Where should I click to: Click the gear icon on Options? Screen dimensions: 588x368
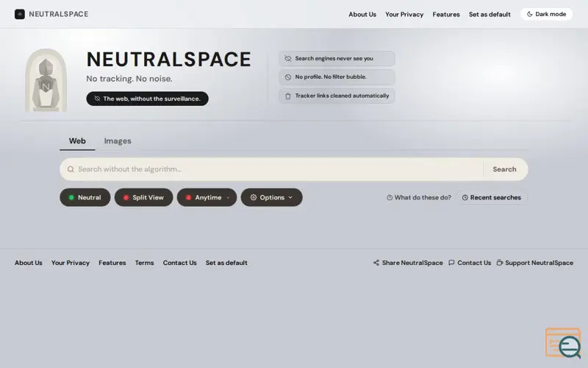(254, 197)
